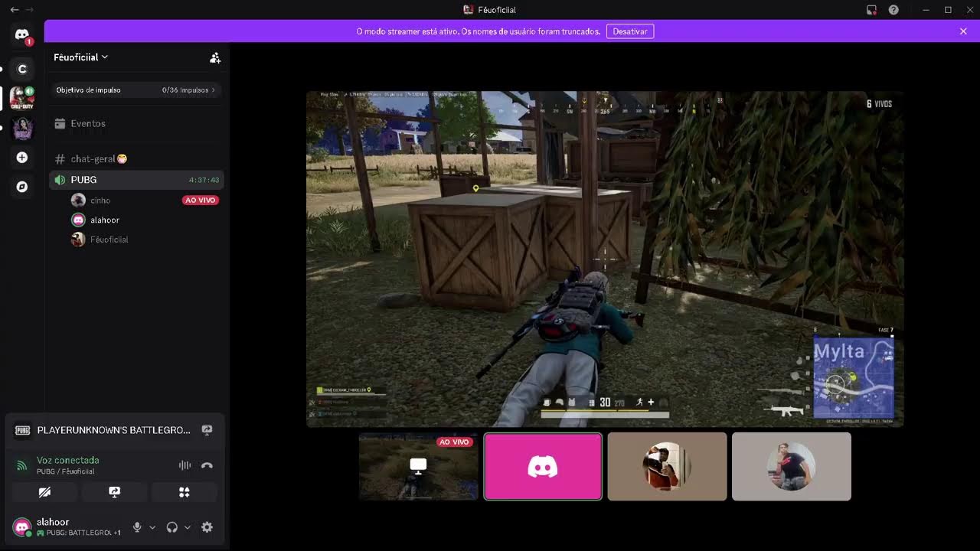Screen dimensions: 980x551
Task: Open user settings gear icon
Action: click(207, 527)
